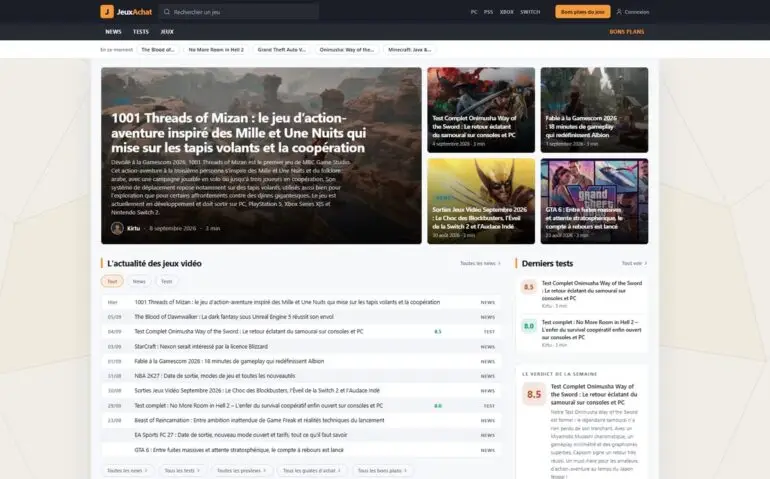This screenshot has width=770, height=479.
Task: Select the News filter tab
Action: coord(139,282)
